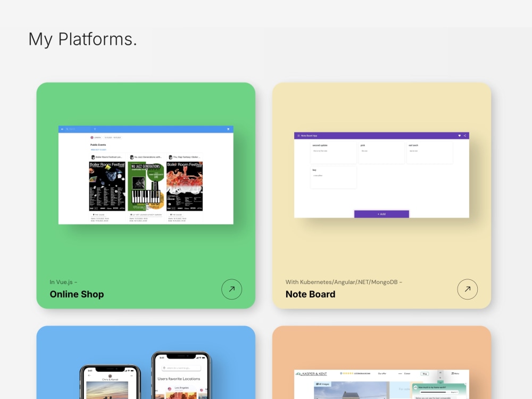Open the Note Board app screenshot
Screen dimensions: 532x399
[x=381, y=174]
